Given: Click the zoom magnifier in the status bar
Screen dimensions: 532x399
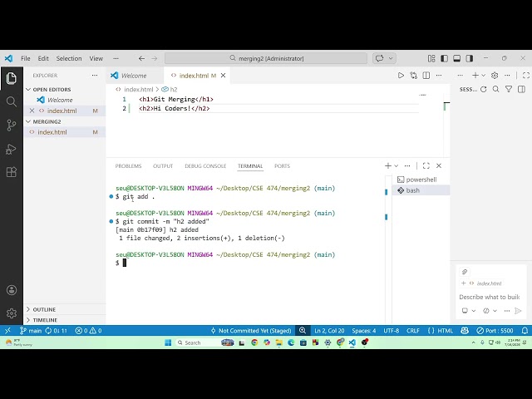Looking at the screenshot, I should [x=303, y=331].
